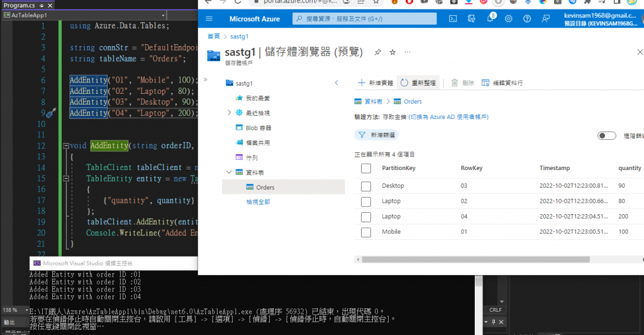
Task: Check the Mobile row checkbox
Action: [x=366, y=232]
